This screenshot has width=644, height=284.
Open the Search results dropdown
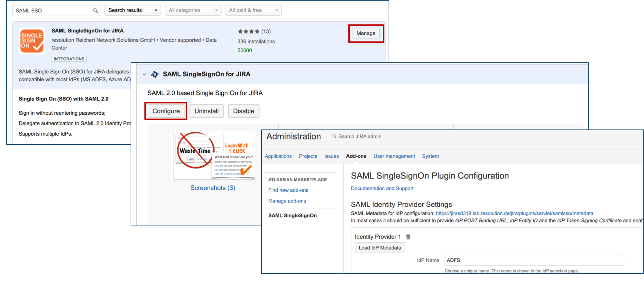(133, 10)
